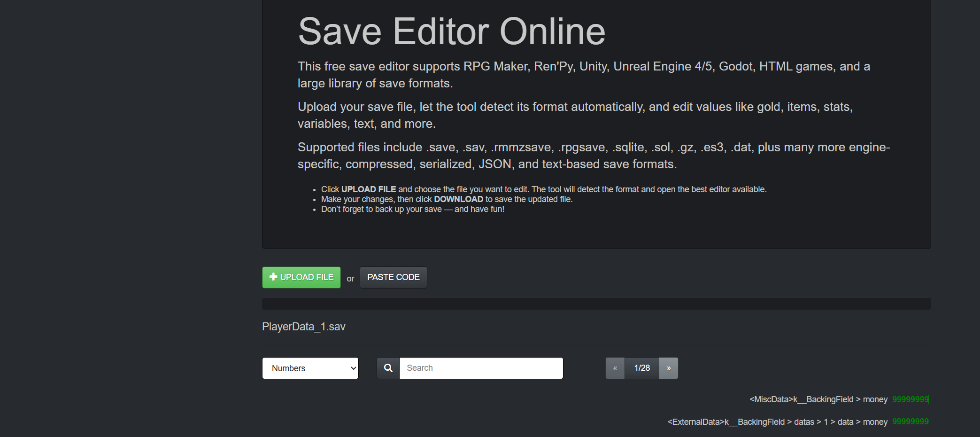Image resolution: width=980 pixels, height=437 pixels.
Task: Click the magnifier search icon
Action: 388,368
